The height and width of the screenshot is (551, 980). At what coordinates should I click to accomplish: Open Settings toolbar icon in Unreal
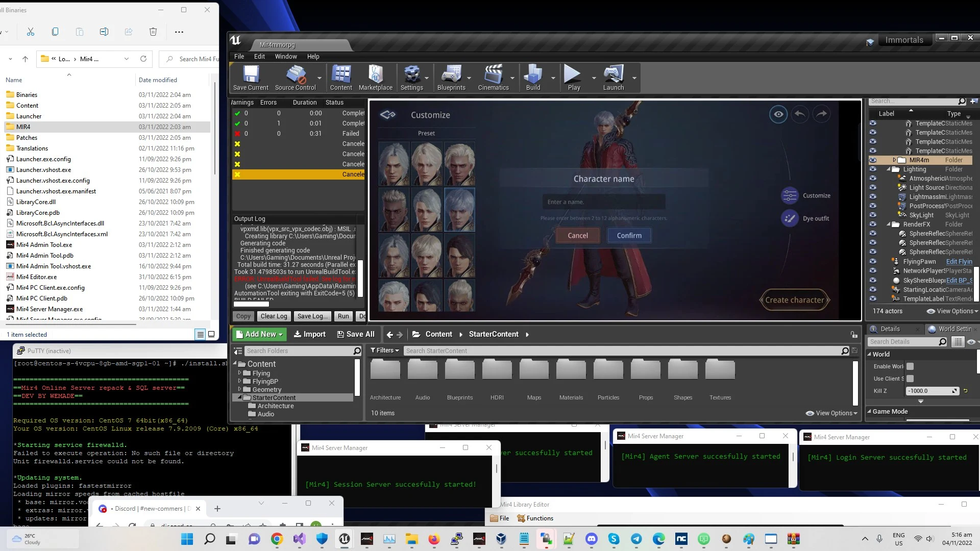click(411, 78)
